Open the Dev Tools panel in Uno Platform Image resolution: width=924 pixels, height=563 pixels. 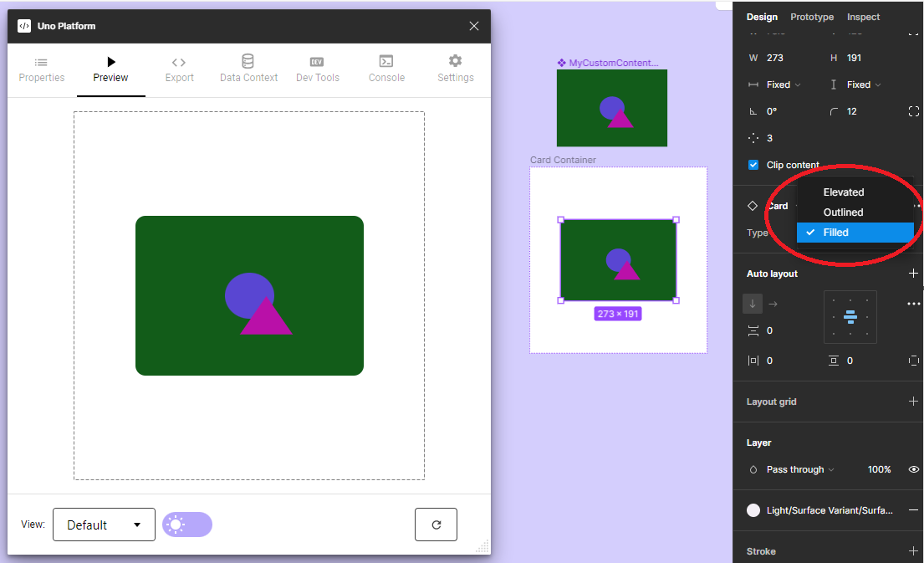point(317,69)
